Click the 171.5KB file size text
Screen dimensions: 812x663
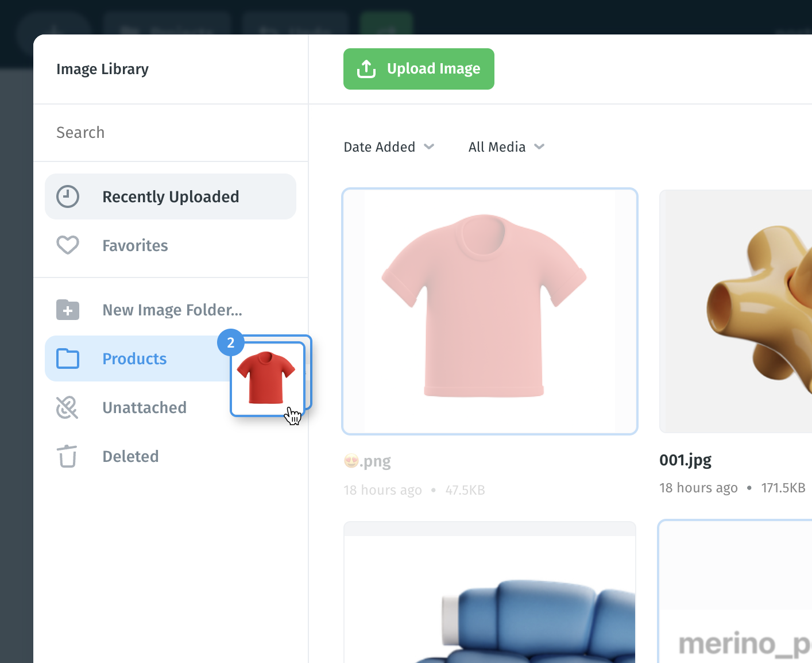coord(783,488)
